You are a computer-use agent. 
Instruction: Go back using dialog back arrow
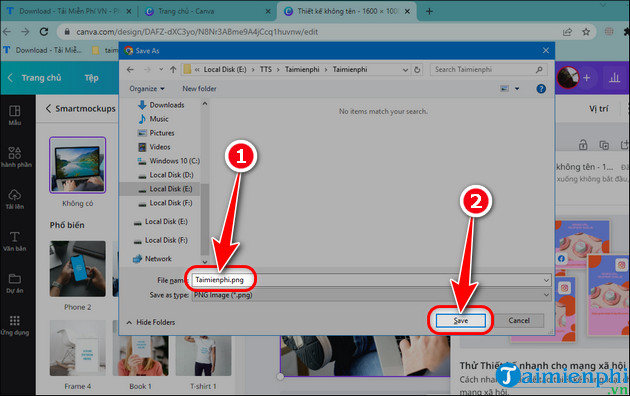[x=130, y=69]
